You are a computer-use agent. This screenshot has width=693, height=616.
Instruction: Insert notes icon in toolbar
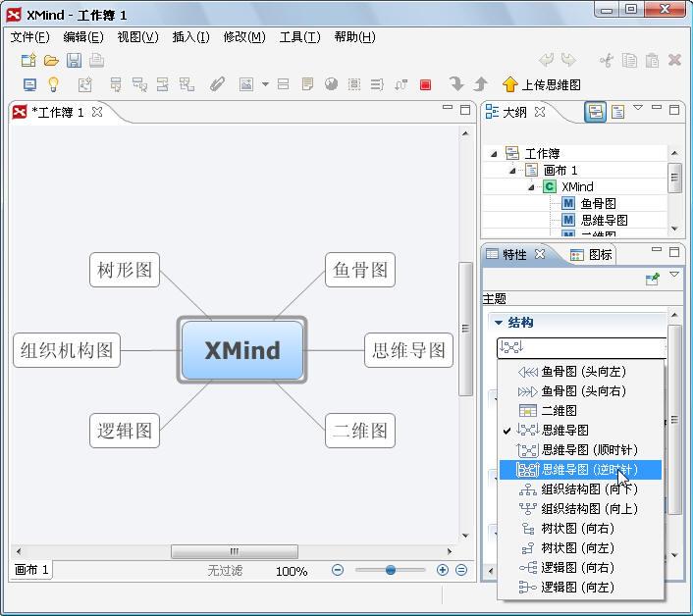[307, 84]
